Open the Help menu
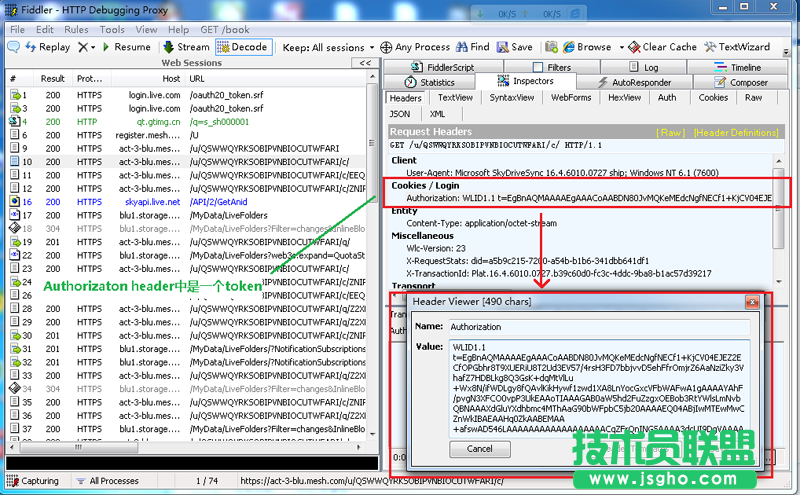This screenshot has width=800, height=495. click(178, 30)
